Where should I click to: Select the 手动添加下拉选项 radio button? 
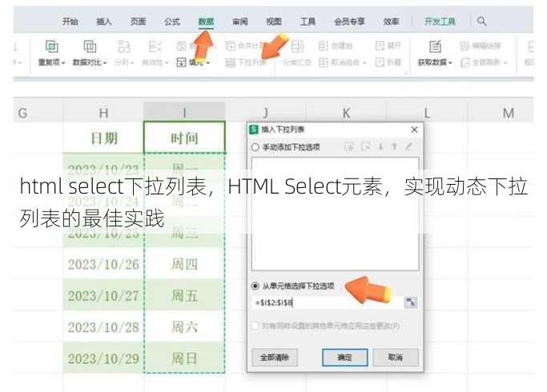(255, 147)
